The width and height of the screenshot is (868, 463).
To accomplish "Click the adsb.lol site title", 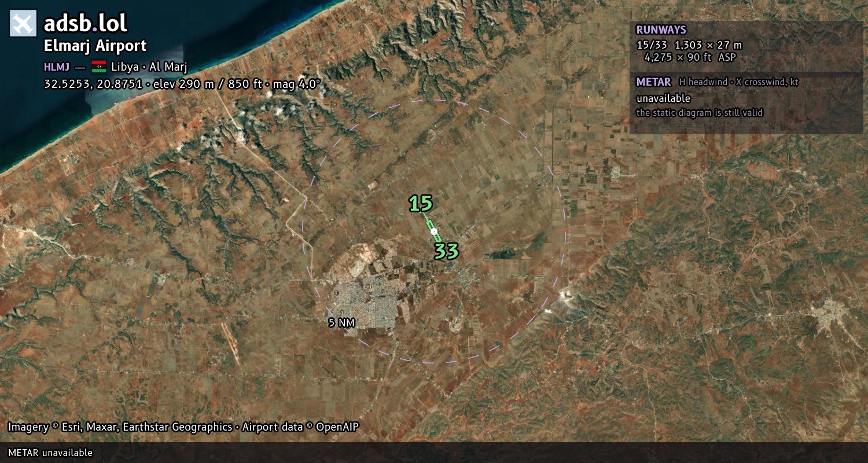I will point(86,24).
